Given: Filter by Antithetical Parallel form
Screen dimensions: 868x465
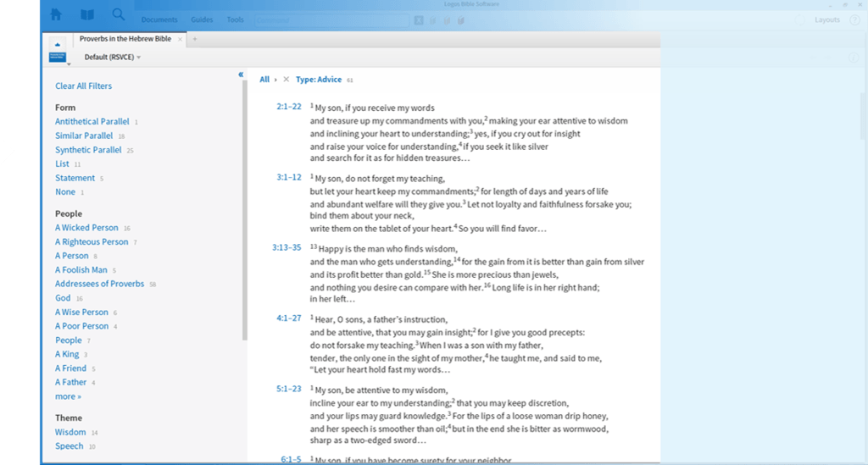Looking at the screenshot, I should 92,121.
